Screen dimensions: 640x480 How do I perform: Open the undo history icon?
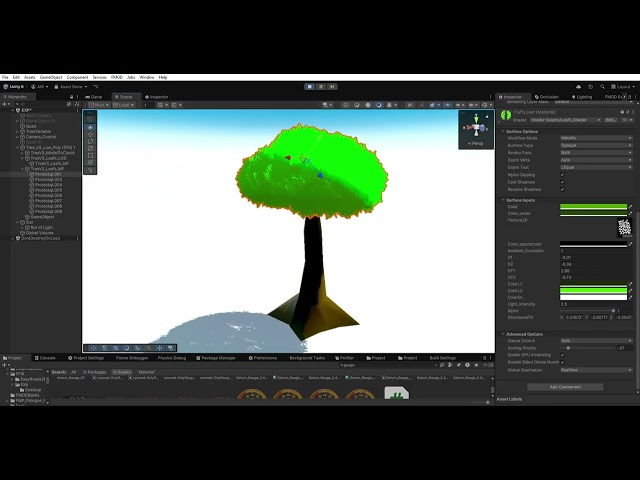[590, 87]
